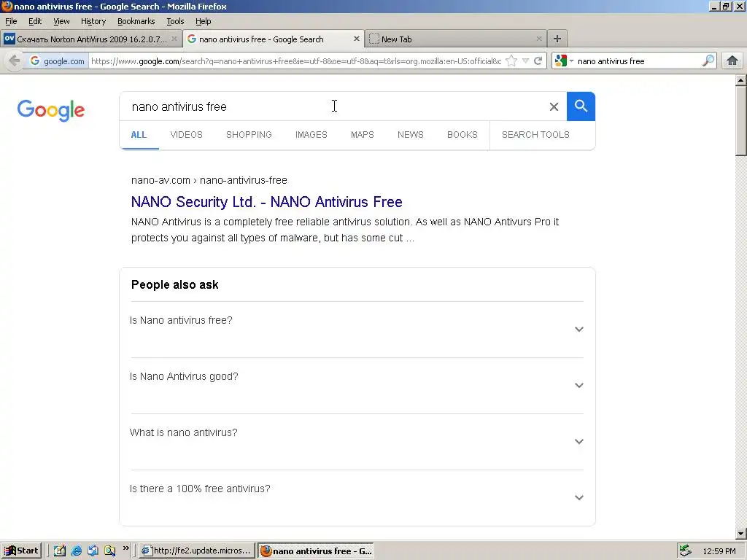Click the Firefox back arrow button

(x=15, y=61)
